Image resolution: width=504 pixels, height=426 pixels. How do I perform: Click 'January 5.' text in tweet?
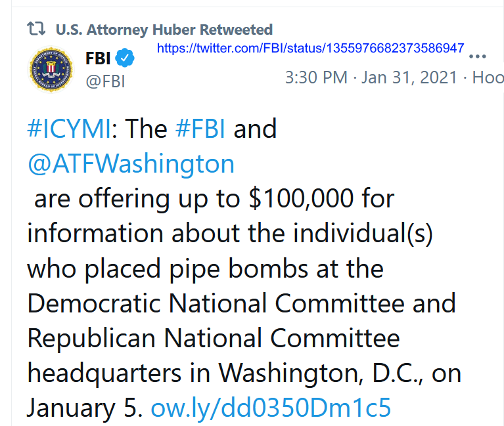click(x=85, y=408)
